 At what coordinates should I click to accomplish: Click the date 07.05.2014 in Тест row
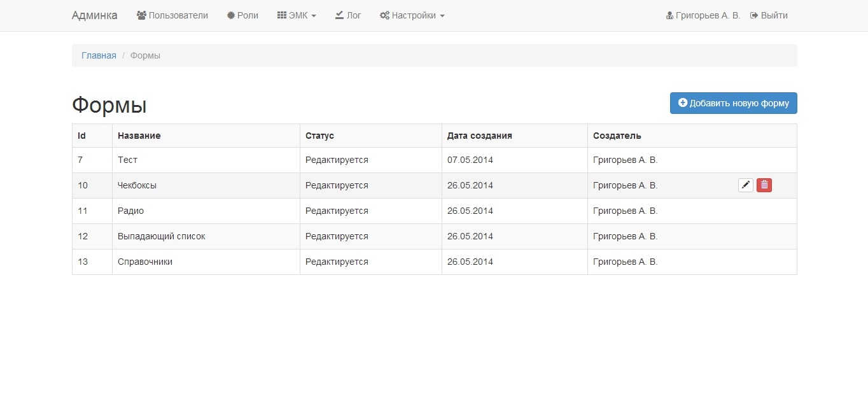click(x=470, y=160)
